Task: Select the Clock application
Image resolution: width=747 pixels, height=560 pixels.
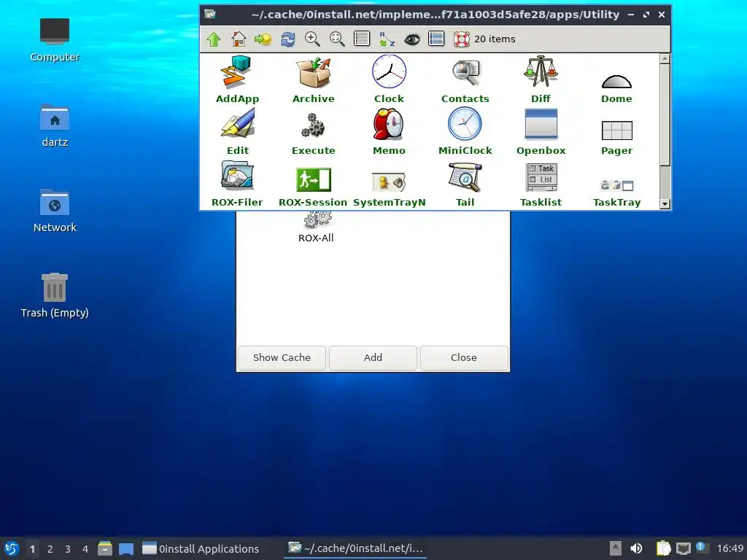Action: 390,79
